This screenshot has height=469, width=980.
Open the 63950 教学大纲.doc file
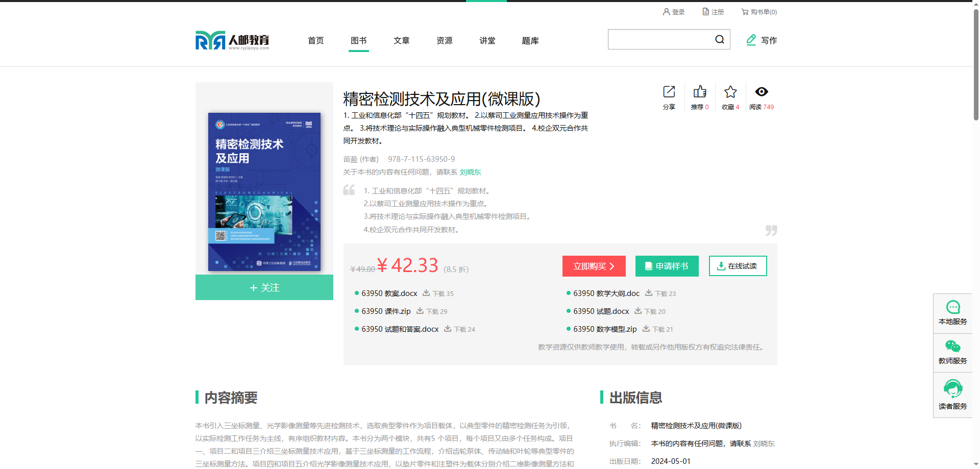pyautogui.click(x=606, y=293)
